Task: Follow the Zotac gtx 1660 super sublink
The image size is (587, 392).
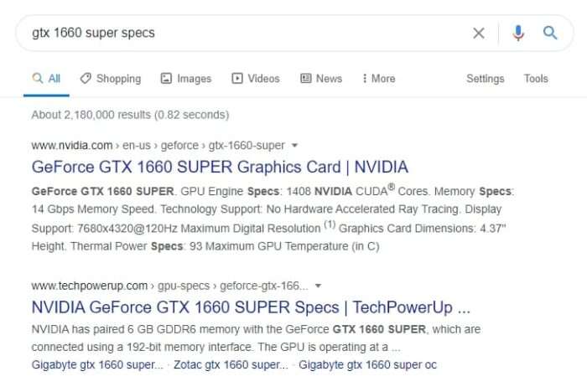Action: pos(231,364)
